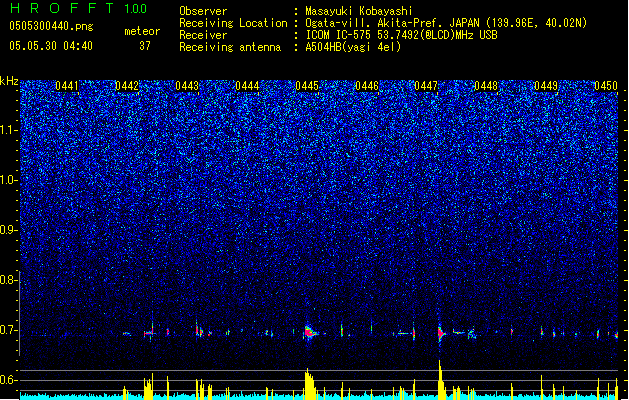
Task: Select the file name 0505300440.png
Action: coord(51,26)
